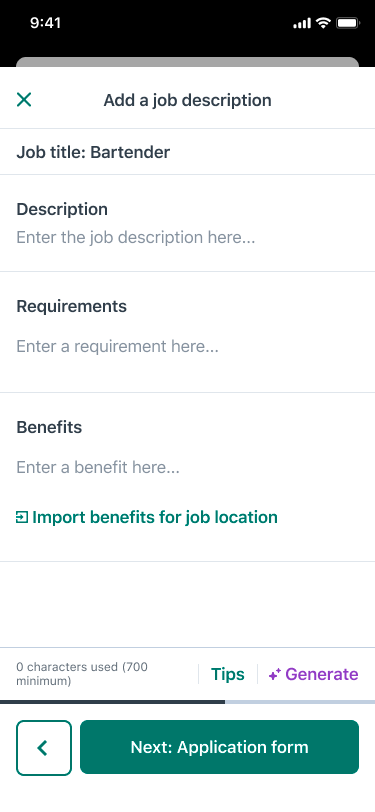Click the import arrow icon before Import benefits
The width and height of the screenshot is (375, 812).
click(x=22, y=517)
